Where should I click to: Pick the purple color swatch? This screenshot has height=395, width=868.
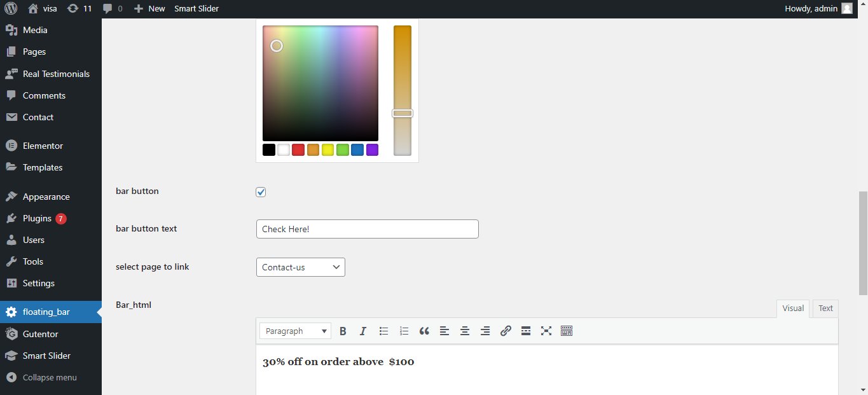click(x=373, y=150)
